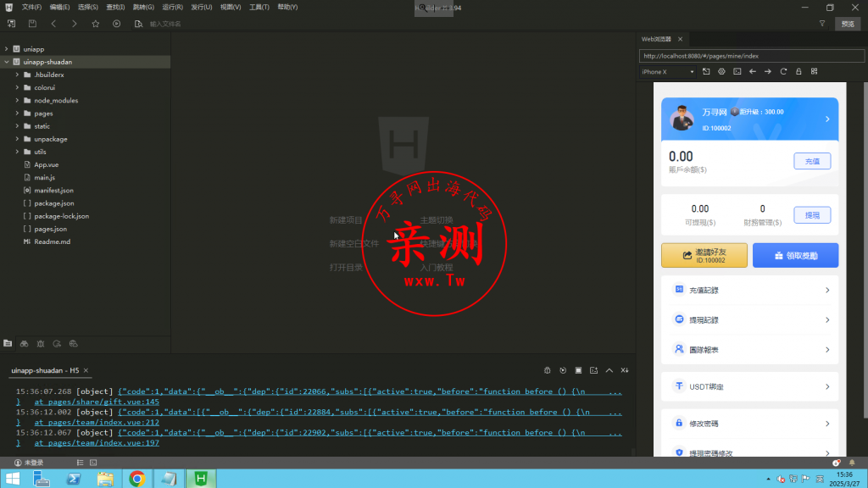868x488 pixels.
Task: Refresh the web preview page
Action: (x=784, y=71)
